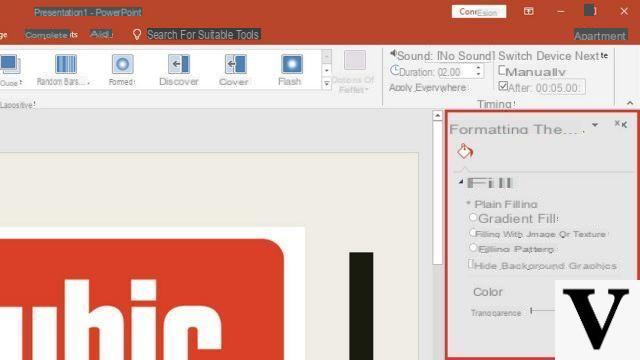This screenshot has height=360, width=640.
Task: Click Apply Everywhere button
Action: [x=427, y=88]
